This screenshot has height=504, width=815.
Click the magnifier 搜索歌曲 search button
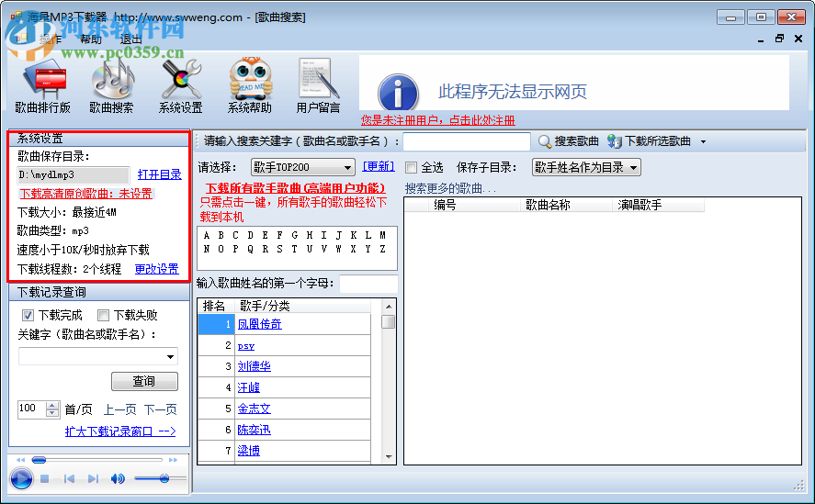[x=568, y=141]
